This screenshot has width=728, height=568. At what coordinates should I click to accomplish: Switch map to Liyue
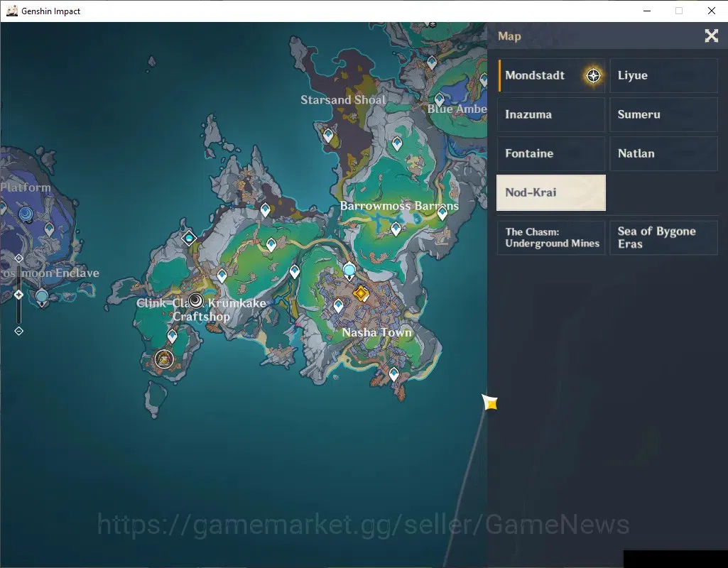point(663,75)
